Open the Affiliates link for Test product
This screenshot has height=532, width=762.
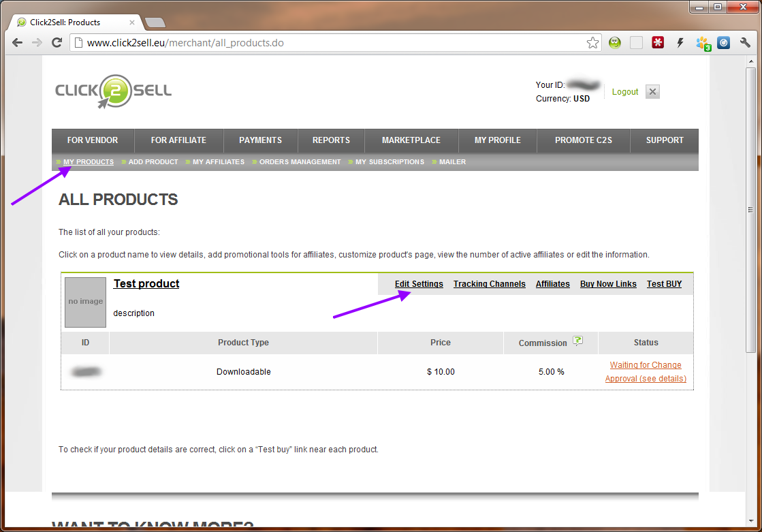[x=552, y=284]
